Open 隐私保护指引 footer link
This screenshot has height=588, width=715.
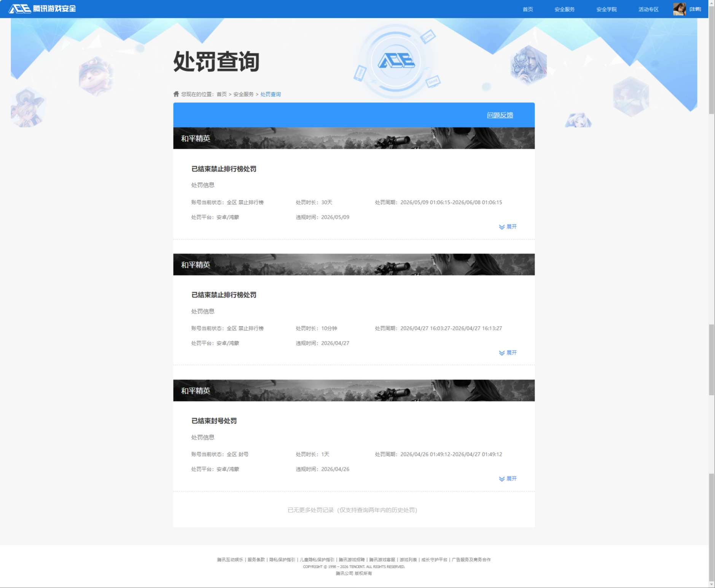pos(282,560)
